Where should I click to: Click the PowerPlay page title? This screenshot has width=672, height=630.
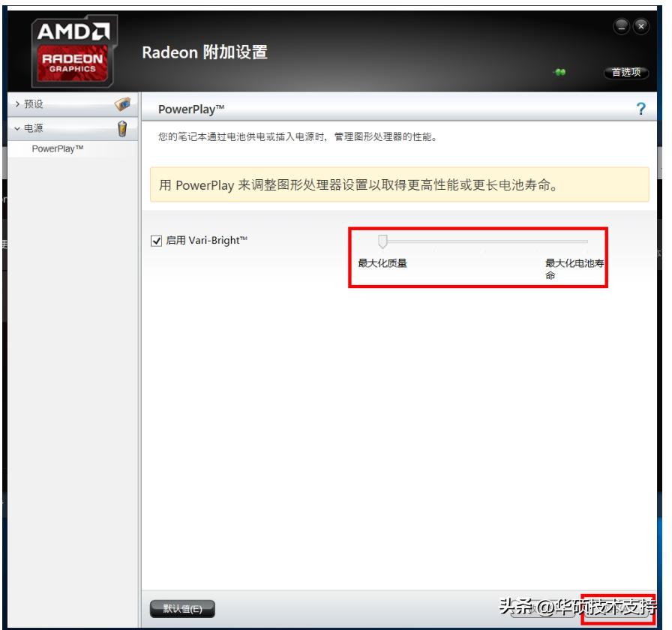[x=191, y=109]
